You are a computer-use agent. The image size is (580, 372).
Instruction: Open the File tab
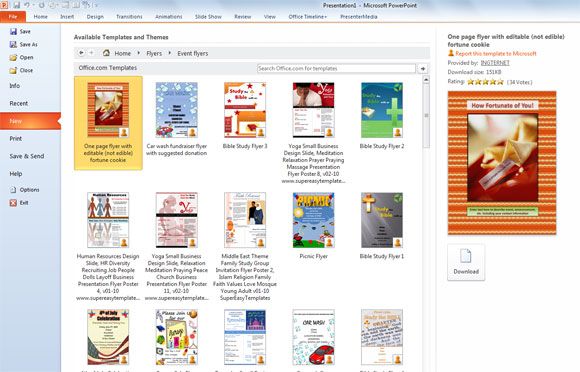pos(13,17)
